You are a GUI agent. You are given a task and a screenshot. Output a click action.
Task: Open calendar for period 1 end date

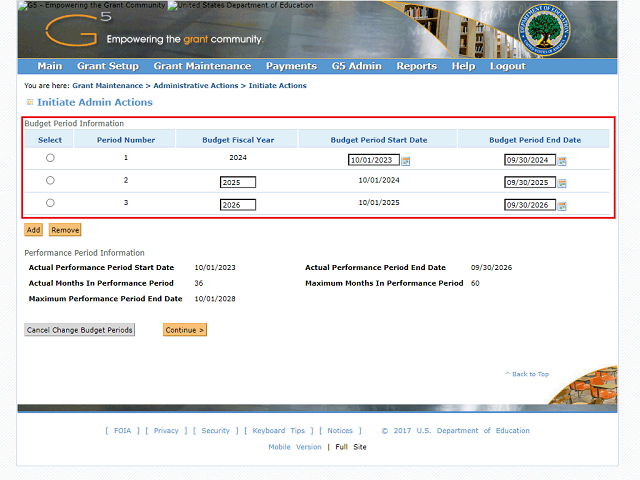tap(562, 161)
